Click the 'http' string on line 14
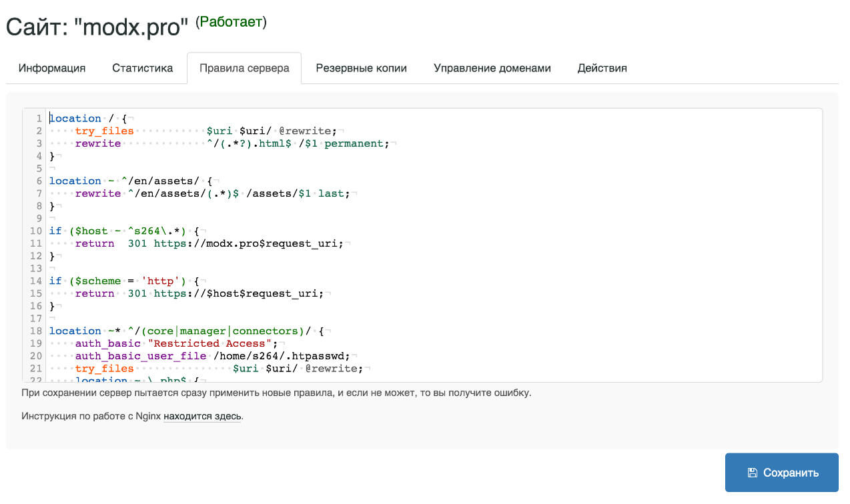Viewport: 850px width, 504px height. tap(160, 281)
